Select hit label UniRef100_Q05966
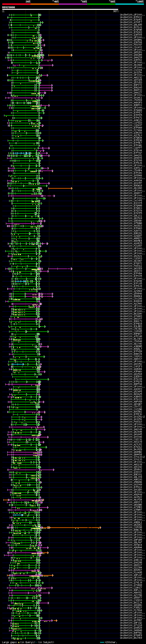 click(x=131, y=176)
